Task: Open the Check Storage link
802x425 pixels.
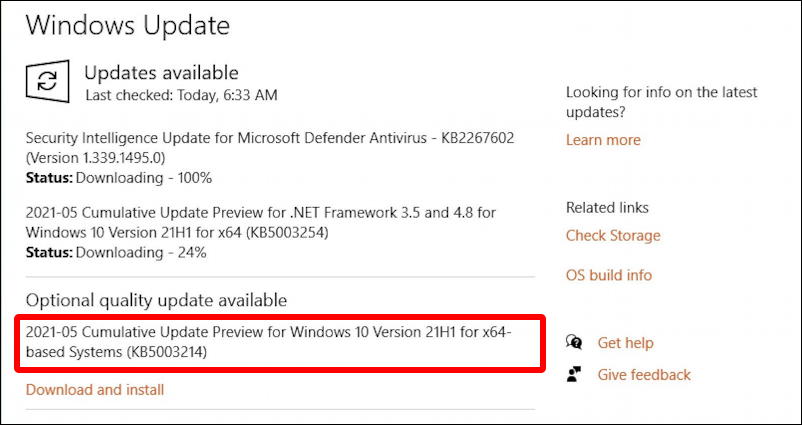Action: click(613, 236)
